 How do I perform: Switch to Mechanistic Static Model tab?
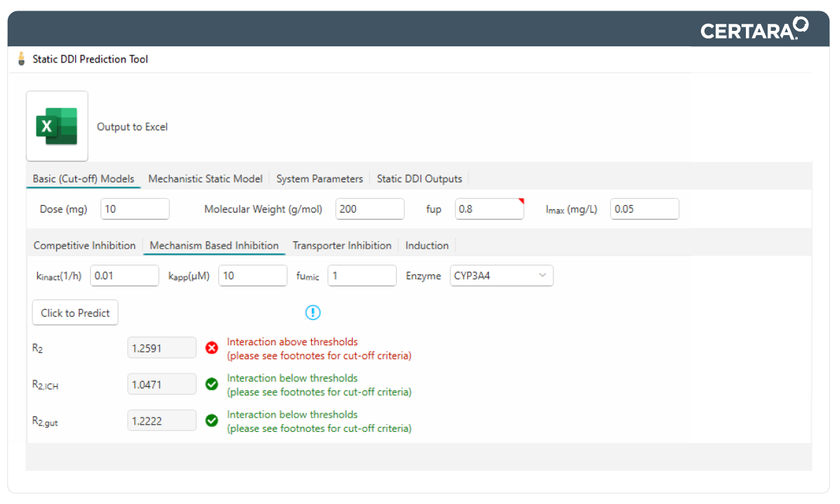point(205,179)
